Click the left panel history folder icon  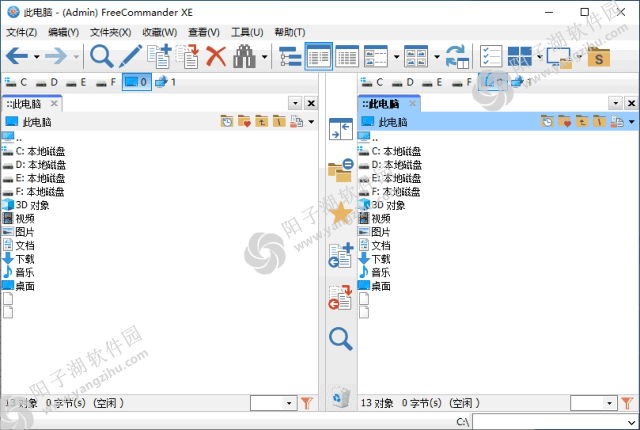click(x=227, y=122)
